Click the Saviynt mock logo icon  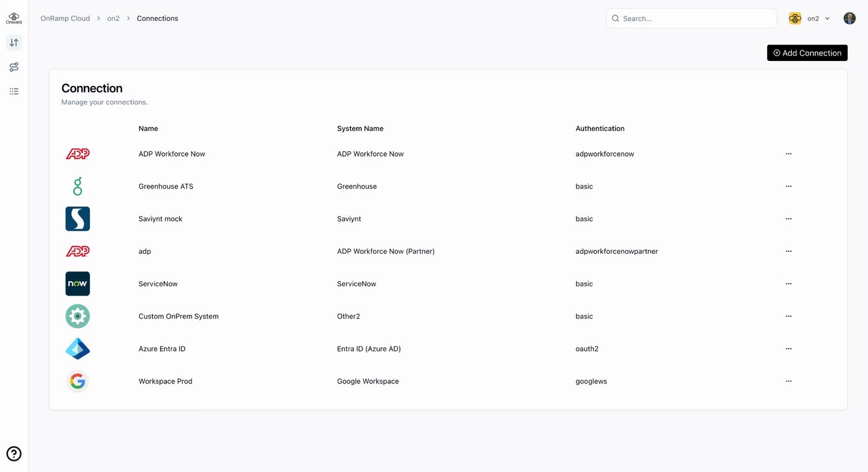[x=77, y=219]
